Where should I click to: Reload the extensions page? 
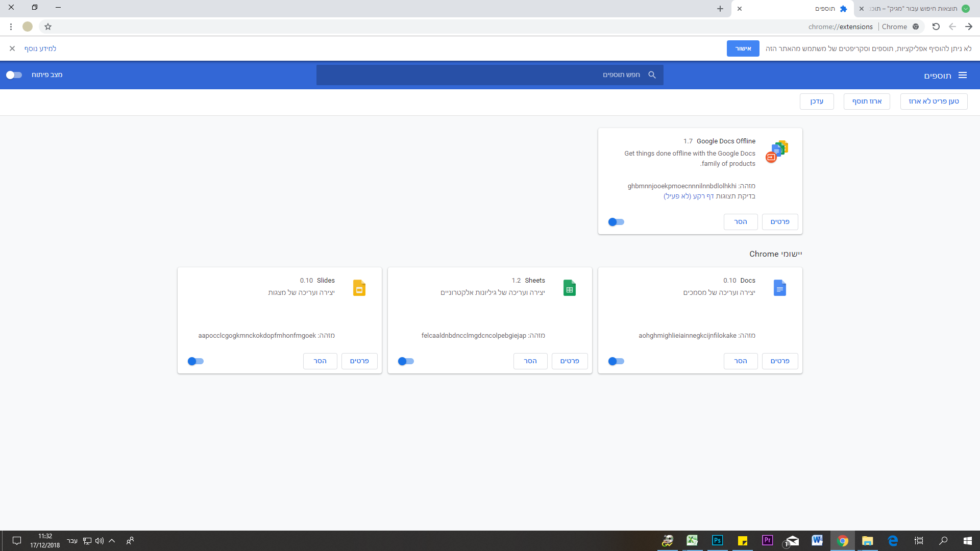(936, 27)
